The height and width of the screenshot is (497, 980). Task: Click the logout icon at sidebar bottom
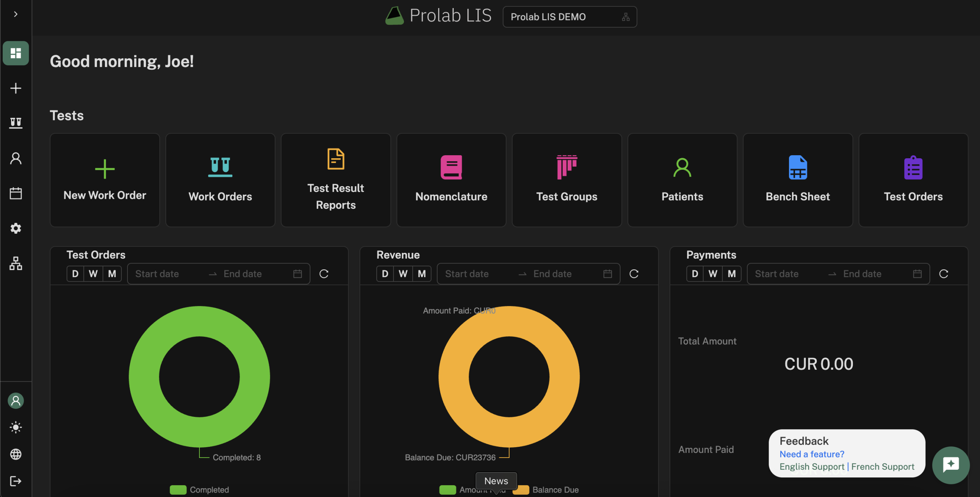tap(16, 481)
